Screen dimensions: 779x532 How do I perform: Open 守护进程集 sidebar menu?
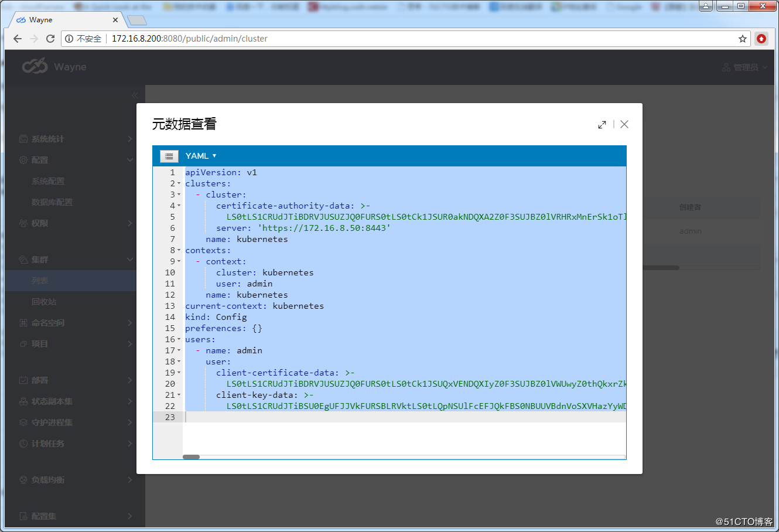76,422
